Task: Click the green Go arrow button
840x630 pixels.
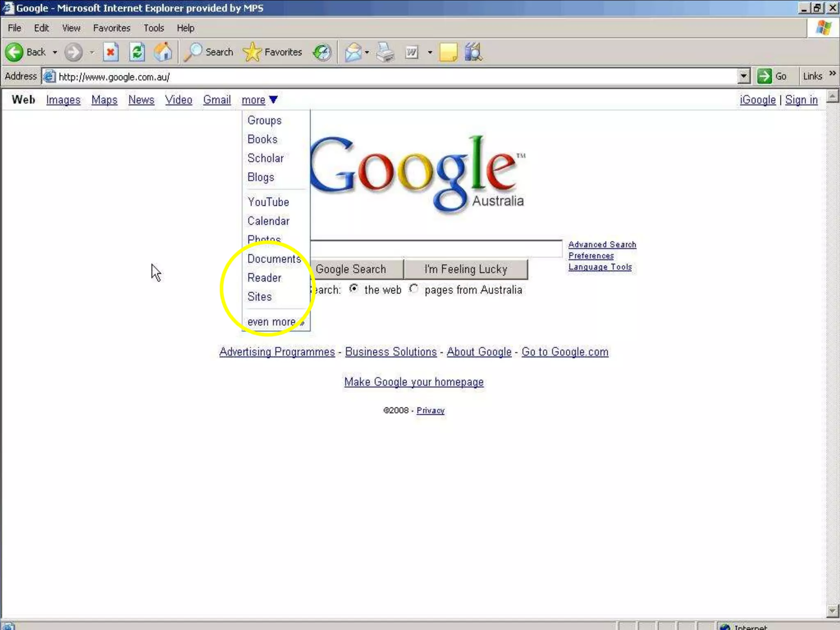Action: (x=765, y=76)
